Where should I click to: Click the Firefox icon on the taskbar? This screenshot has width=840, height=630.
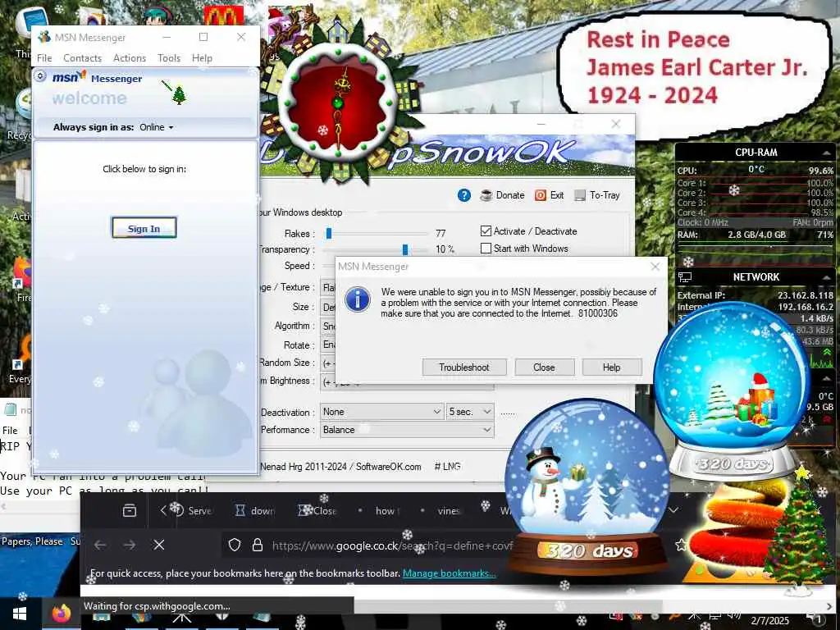(61, 614)
